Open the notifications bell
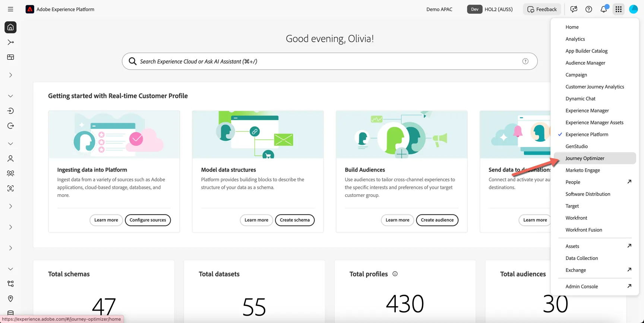Screen dimensions: 644x323 [603, 9]
